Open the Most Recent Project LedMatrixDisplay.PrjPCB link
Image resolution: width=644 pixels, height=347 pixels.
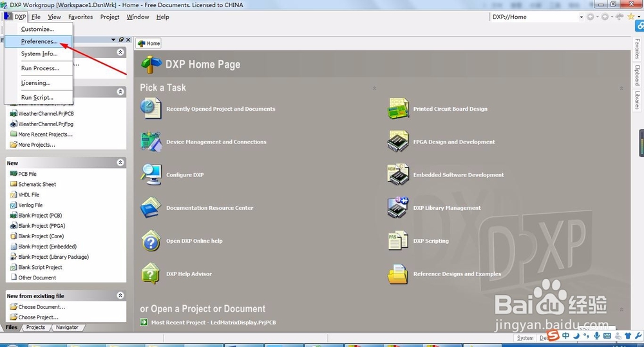coord(214,323)
